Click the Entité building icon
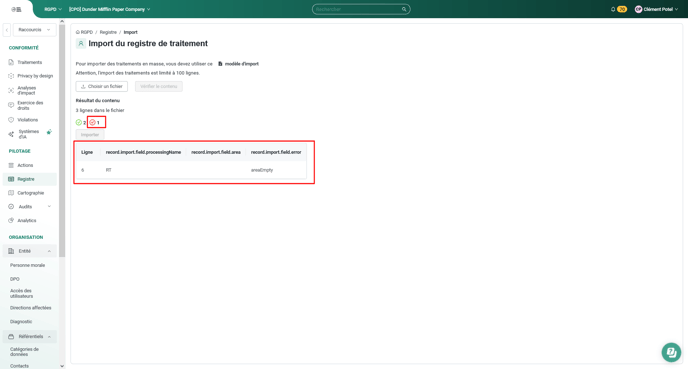The height and width of the screenshot is (369, 688). pos(11,251)
